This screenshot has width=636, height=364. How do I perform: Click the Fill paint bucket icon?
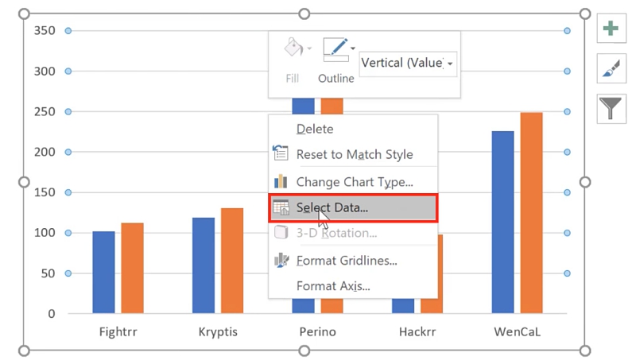click(x=293, y=49)
